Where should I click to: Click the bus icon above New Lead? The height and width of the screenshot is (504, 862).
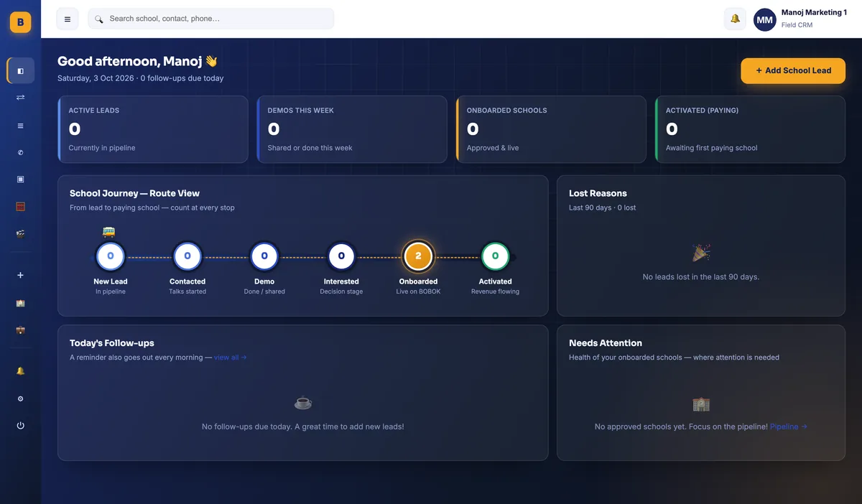pyautogui.click(x=108, y=232)
